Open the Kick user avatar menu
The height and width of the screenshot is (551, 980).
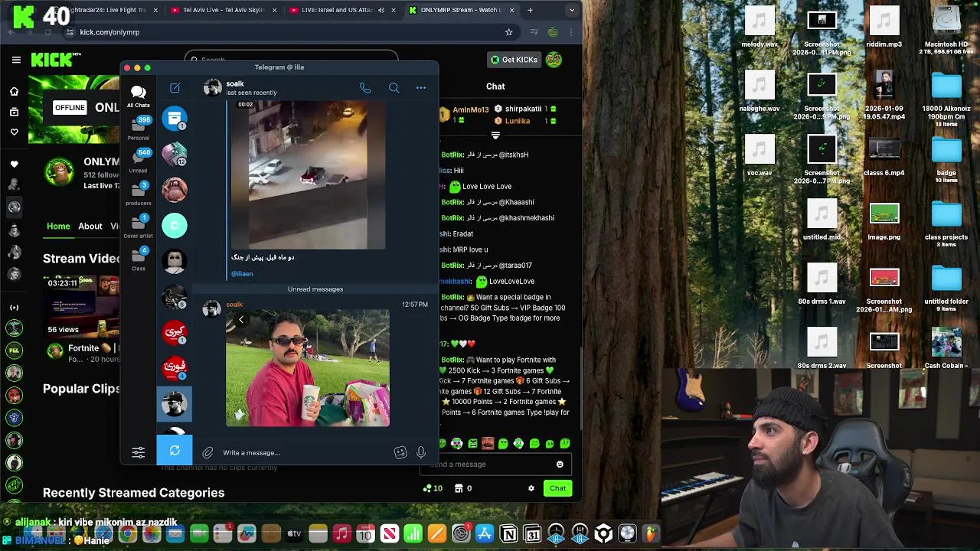(554, 60)
